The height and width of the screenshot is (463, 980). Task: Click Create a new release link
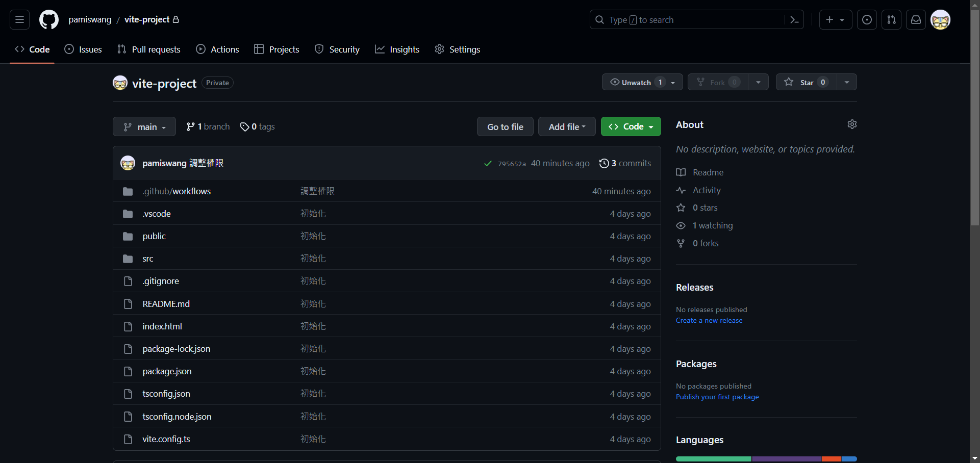point(709,320)
